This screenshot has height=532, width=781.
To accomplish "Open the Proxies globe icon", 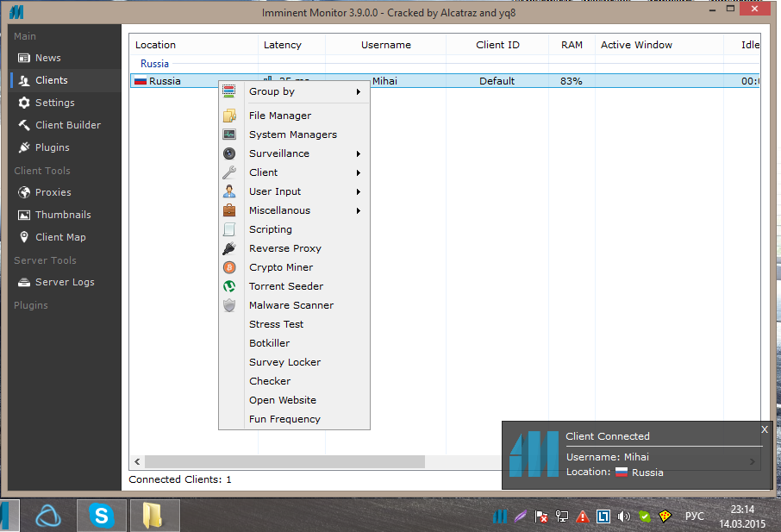I will [x=24, y=192].
